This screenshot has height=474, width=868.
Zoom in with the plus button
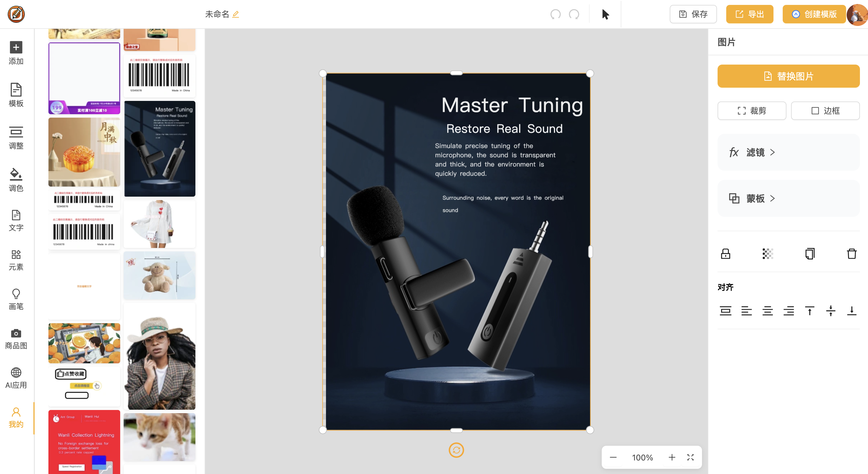(x=671, y=457)
